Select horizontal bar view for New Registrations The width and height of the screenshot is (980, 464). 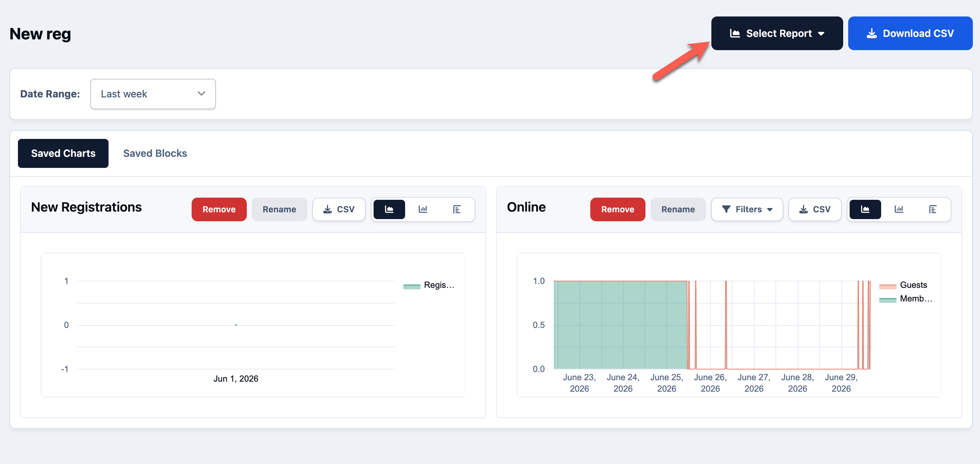[457, 209]
